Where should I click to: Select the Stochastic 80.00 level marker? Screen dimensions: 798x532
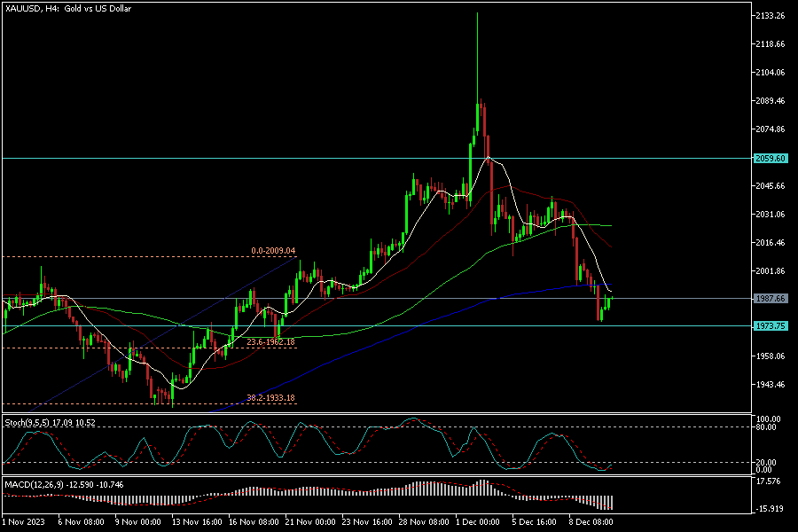pyautogui.click(x=769, y=427)
